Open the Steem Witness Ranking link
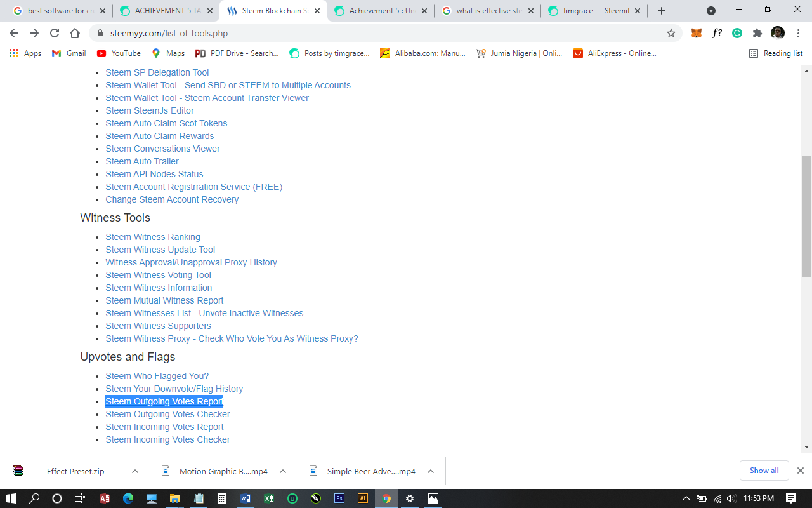 tap(153, 237)
